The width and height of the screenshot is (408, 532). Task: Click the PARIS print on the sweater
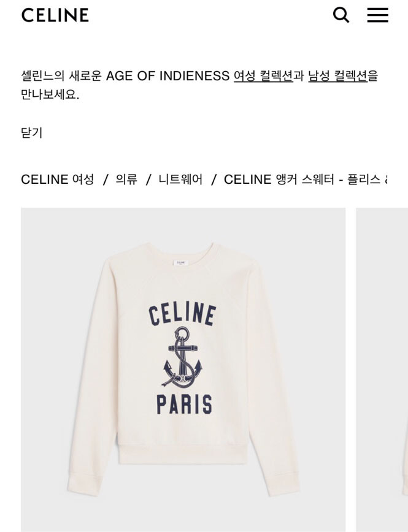coord(185,404)
